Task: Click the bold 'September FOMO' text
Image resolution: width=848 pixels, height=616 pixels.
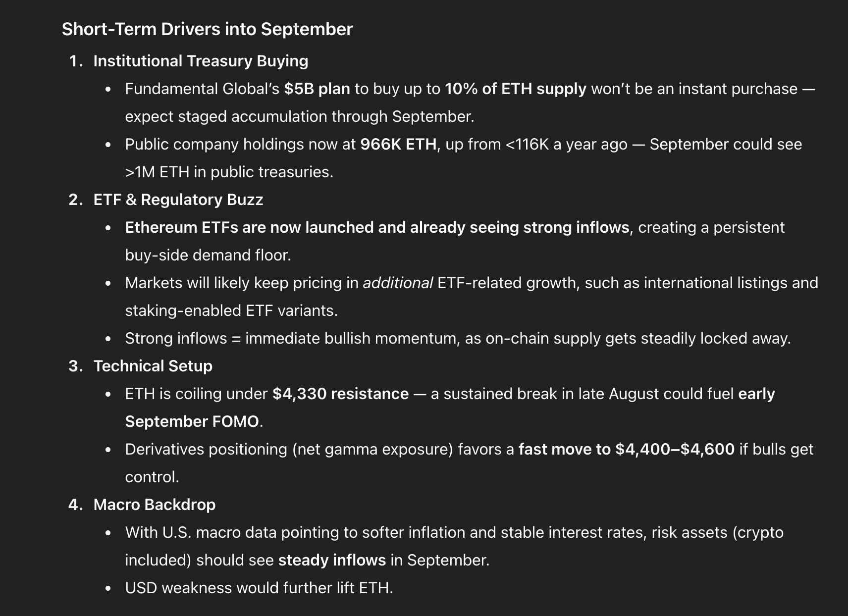Action: point(192,421)
